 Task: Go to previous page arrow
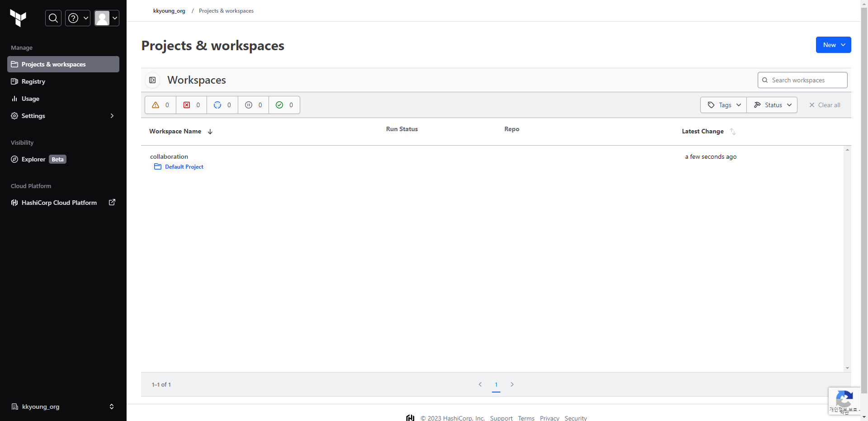480,384
